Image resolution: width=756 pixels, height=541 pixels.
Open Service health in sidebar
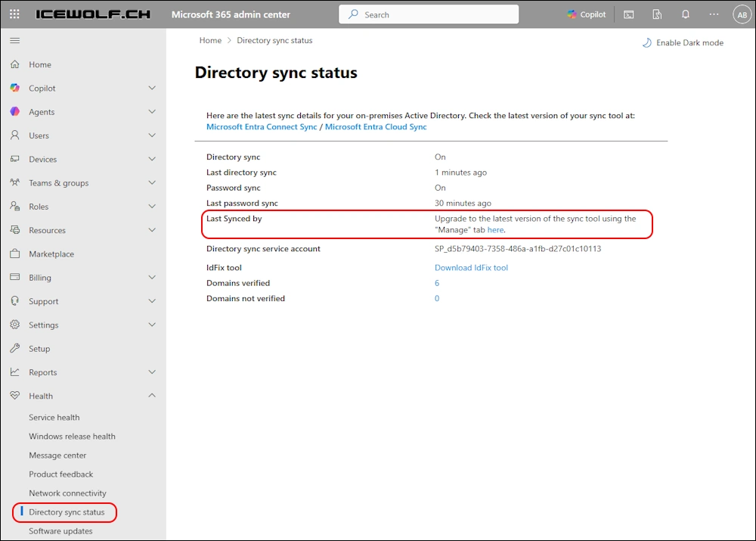click(54, 418)
